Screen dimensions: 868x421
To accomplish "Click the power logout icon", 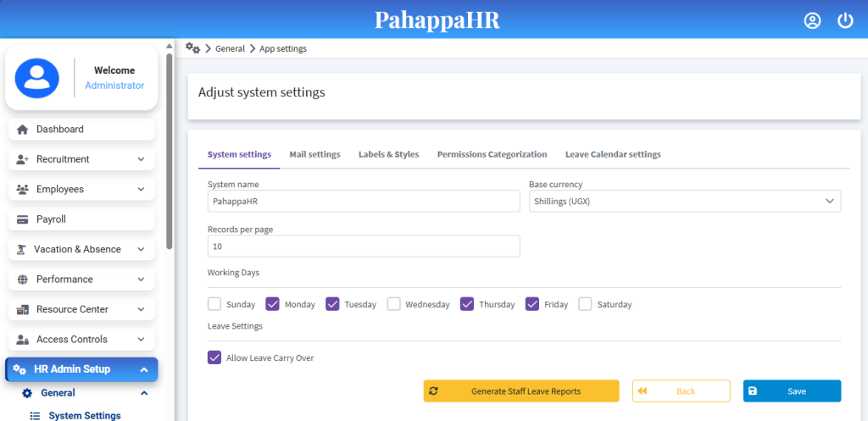I will [x=845, y=21].
